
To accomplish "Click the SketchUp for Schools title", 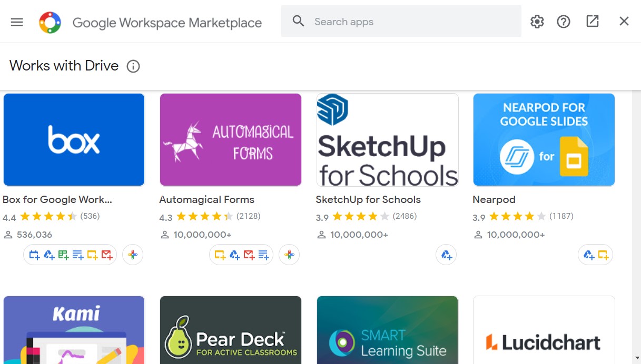I will (x=368, y=199).
